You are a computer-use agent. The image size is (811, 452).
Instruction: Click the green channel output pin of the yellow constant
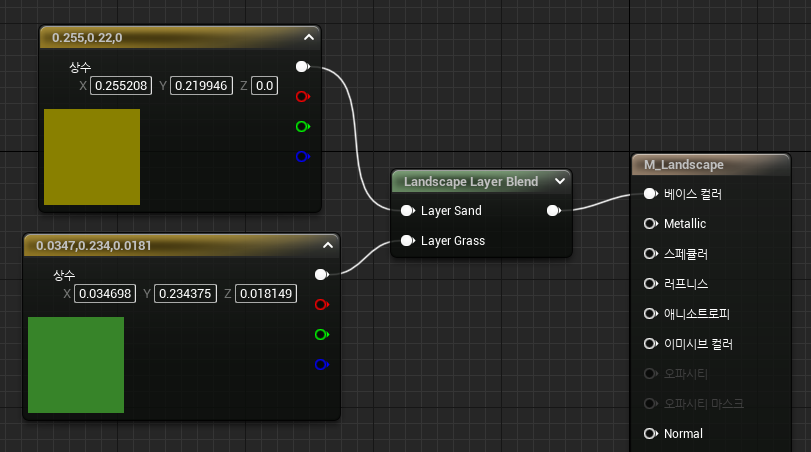click(x=303, y=127)
